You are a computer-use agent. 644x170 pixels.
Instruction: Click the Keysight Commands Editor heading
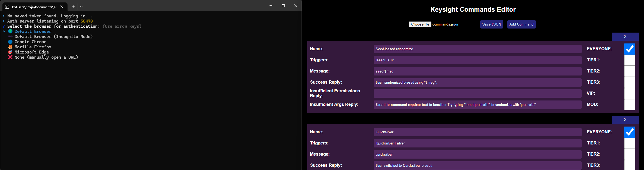[473, 10]
